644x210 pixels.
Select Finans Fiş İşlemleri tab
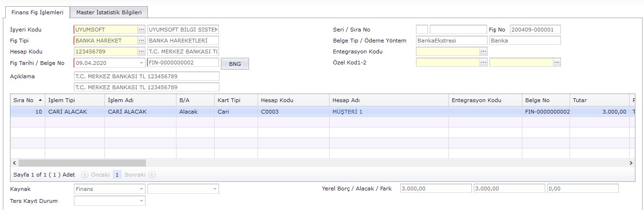pyautogui.click(x=37, y=12)
